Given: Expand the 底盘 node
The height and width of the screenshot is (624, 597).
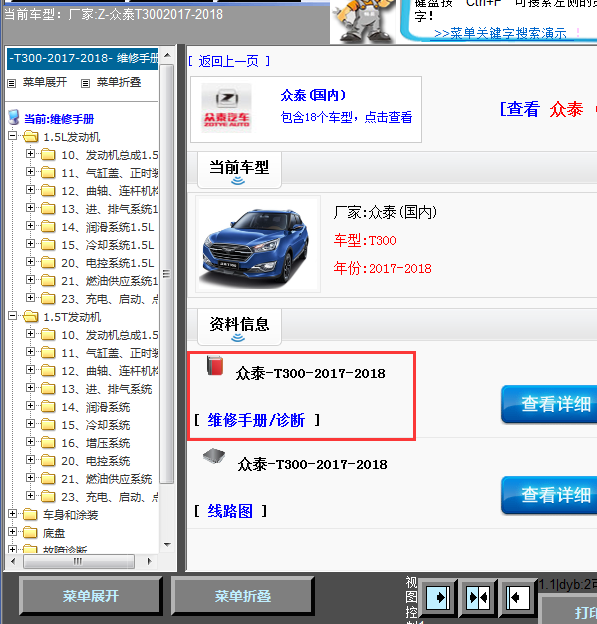Looking at the screenshot, I should (13, 531).
